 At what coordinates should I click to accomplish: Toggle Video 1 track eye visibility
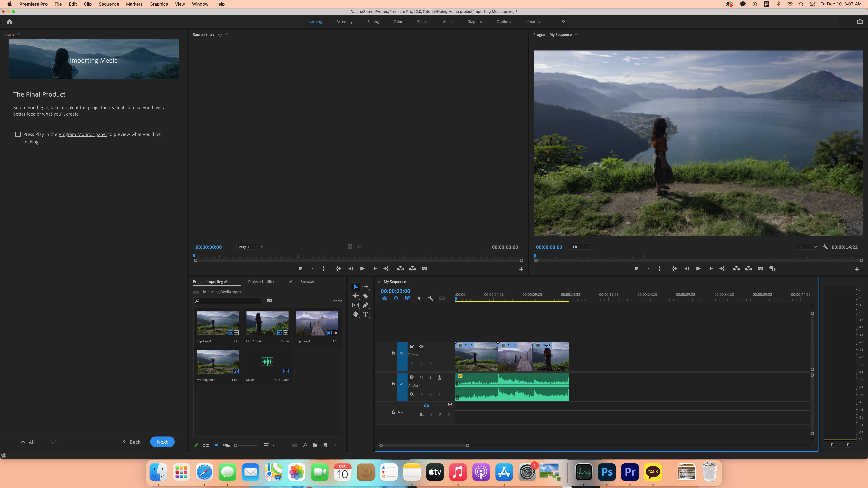pyautogui.click(x=421, y=347)
